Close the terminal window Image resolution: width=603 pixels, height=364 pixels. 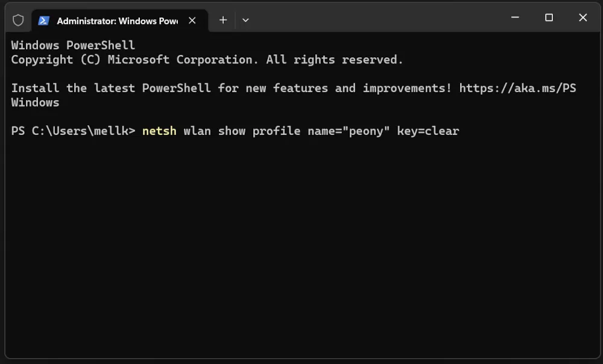[582, 17]
